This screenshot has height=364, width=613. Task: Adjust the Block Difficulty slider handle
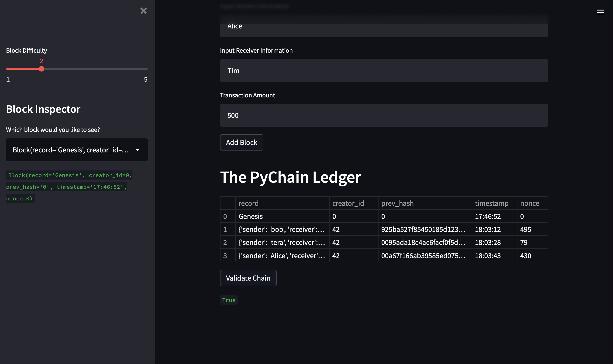(x=41, y=69)
